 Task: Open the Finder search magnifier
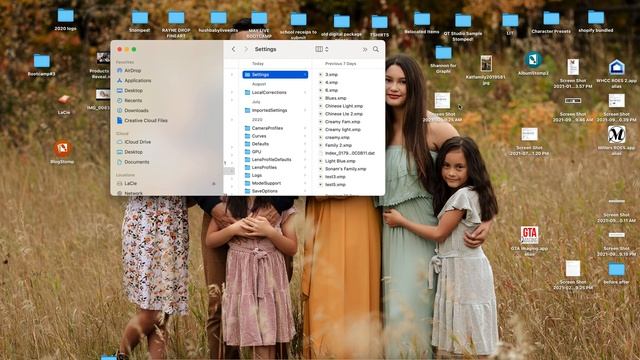point(376,49)
